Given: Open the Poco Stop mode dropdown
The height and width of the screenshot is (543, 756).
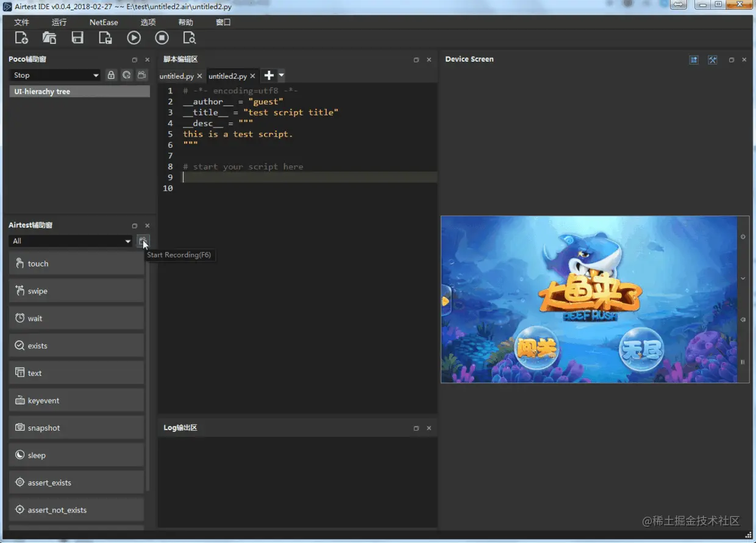Looking at the screenshot, I should (55, 75).
